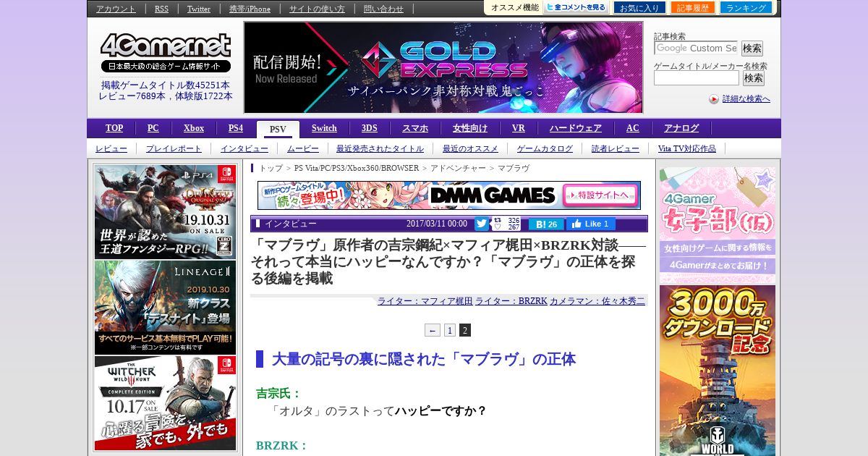The image size is (868, 456).
Task: Focus the Google Custom Search field
Action: (x=696, y=48)
